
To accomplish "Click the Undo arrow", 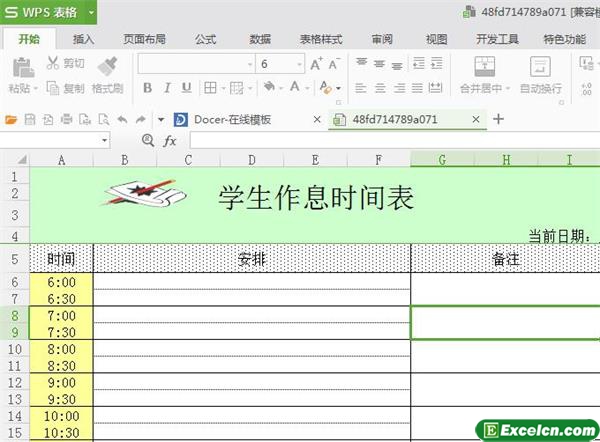I will [x=122, y=120].
